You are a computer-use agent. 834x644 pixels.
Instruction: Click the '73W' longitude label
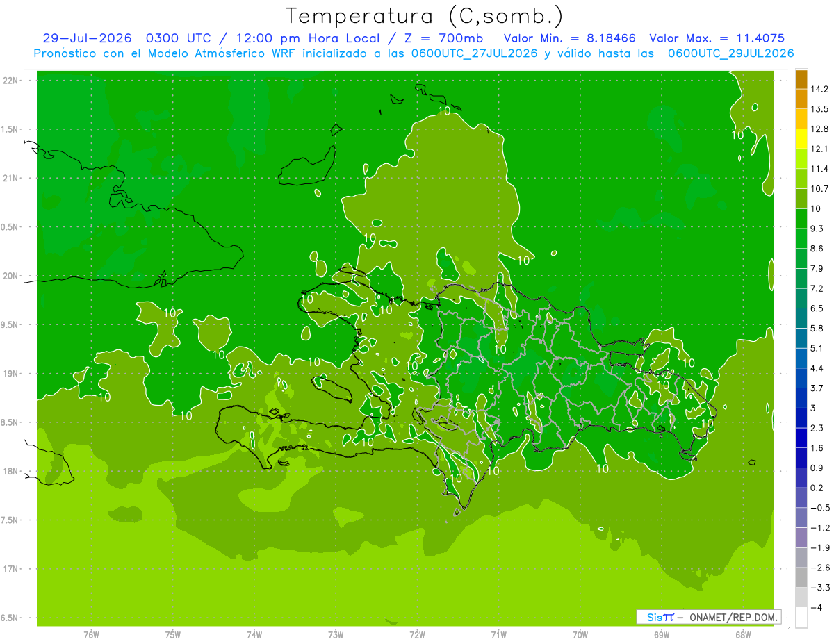click(x=336, y=634)
